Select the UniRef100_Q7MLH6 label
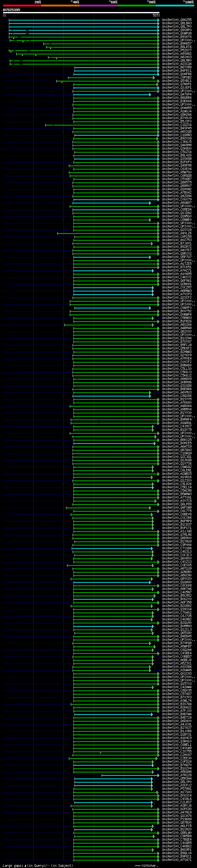197x868 pixels. [177, 535]
